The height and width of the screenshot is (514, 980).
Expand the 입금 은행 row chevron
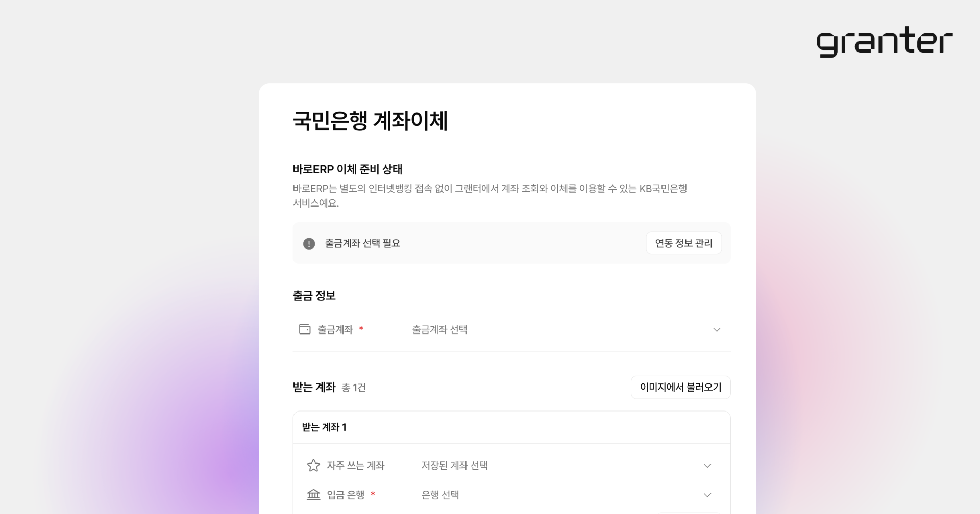coord(707,495)
